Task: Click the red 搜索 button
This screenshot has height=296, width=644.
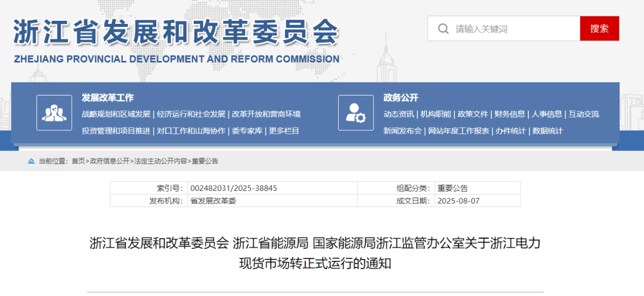Action: point(599,29)
